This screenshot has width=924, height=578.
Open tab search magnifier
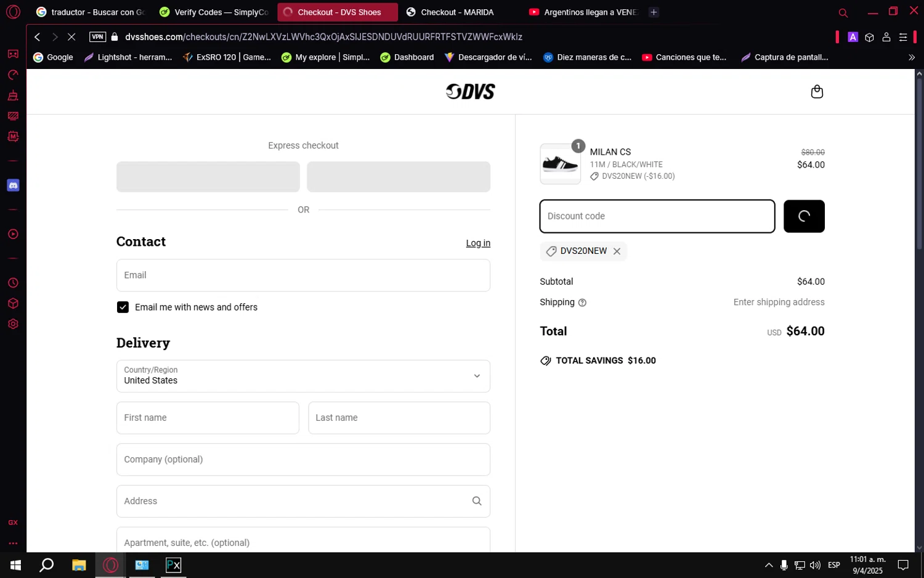click(x=843, y=12)
